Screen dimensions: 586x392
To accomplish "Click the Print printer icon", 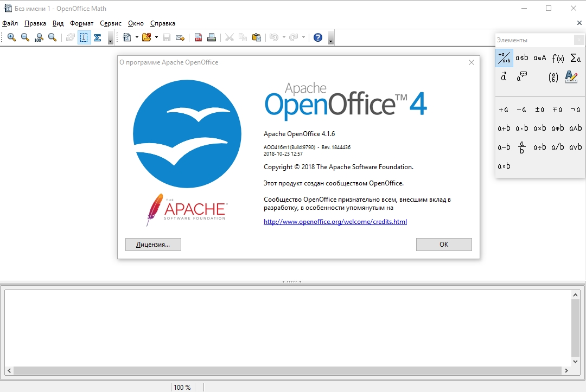I will click(212, 37).
